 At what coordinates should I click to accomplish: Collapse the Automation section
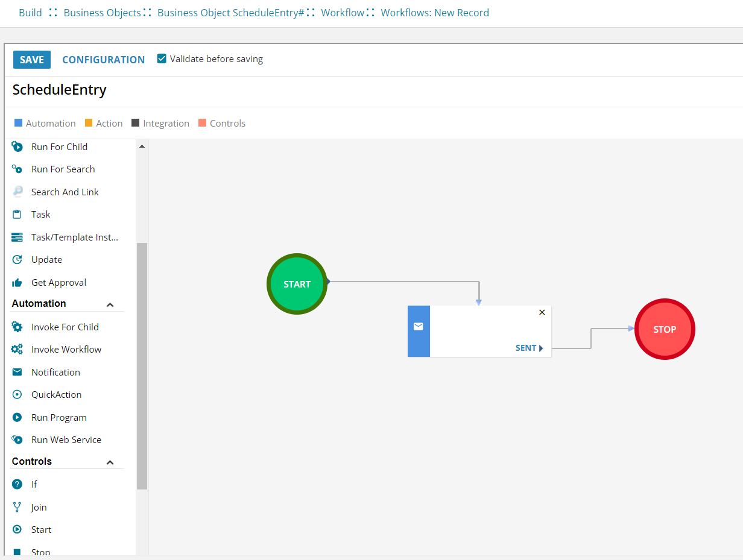[110, 304]
